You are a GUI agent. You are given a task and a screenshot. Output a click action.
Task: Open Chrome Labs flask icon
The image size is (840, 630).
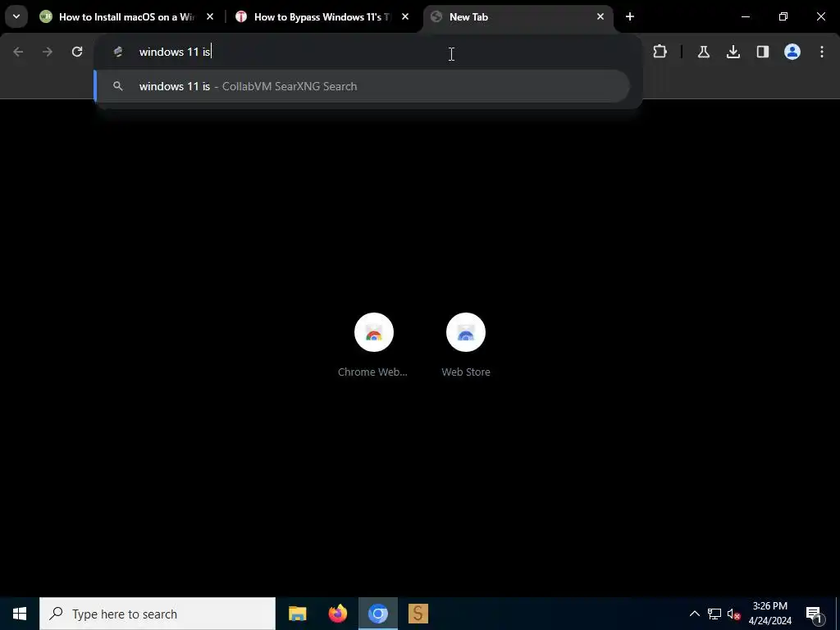tap(703, 52)
